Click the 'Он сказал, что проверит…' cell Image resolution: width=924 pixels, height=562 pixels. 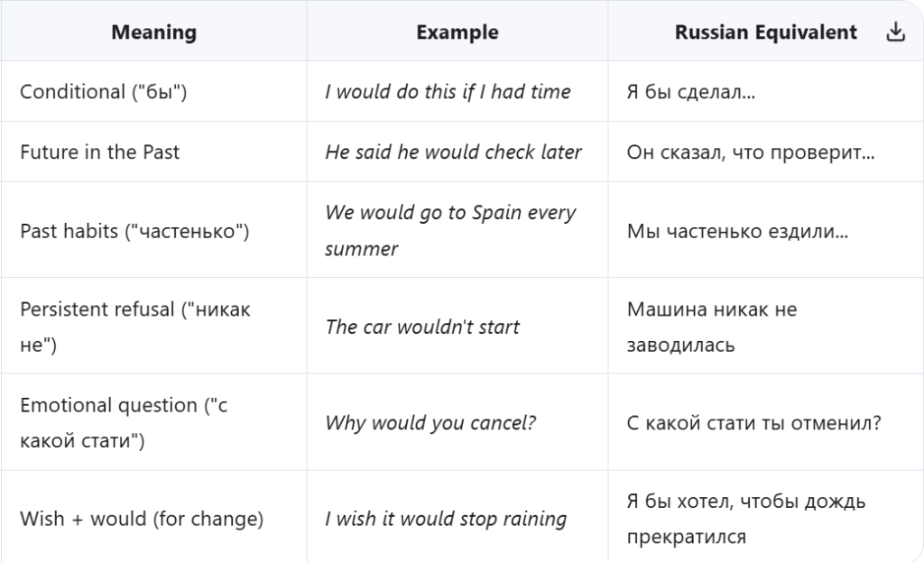tap(750, 152)
